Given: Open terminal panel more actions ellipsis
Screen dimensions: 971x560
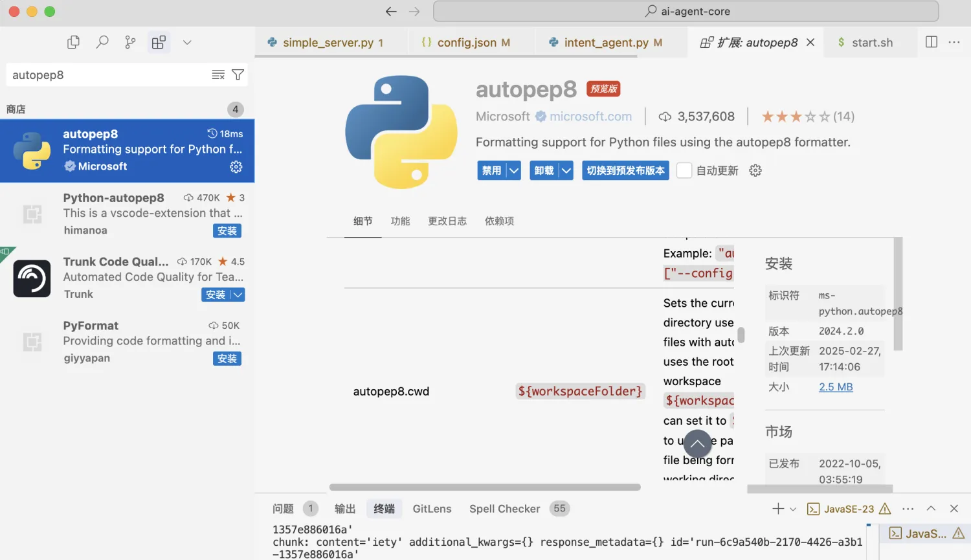Looking at the screenshot, I should click(908, 509).
